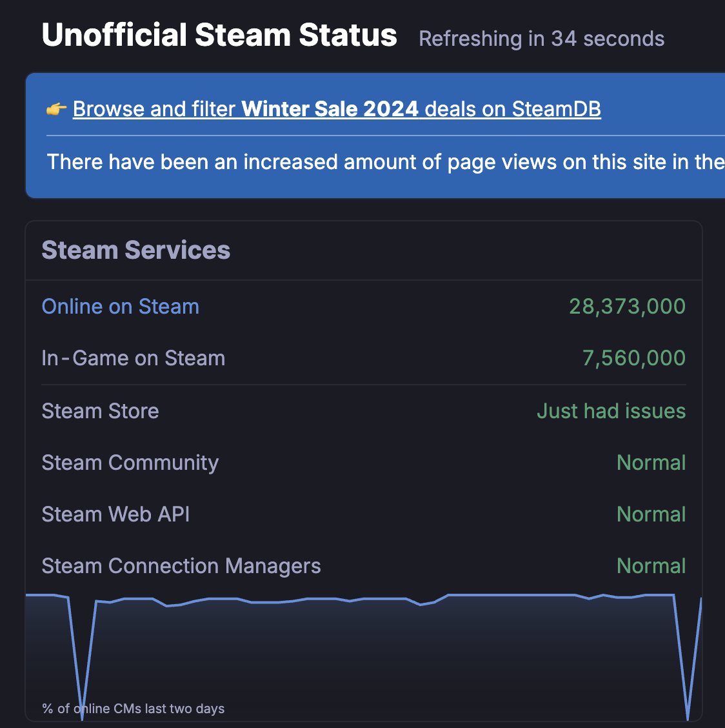Click the Steam Connection Managers row
This screenshot has height=728, width=725.
(x=181, y=566)
